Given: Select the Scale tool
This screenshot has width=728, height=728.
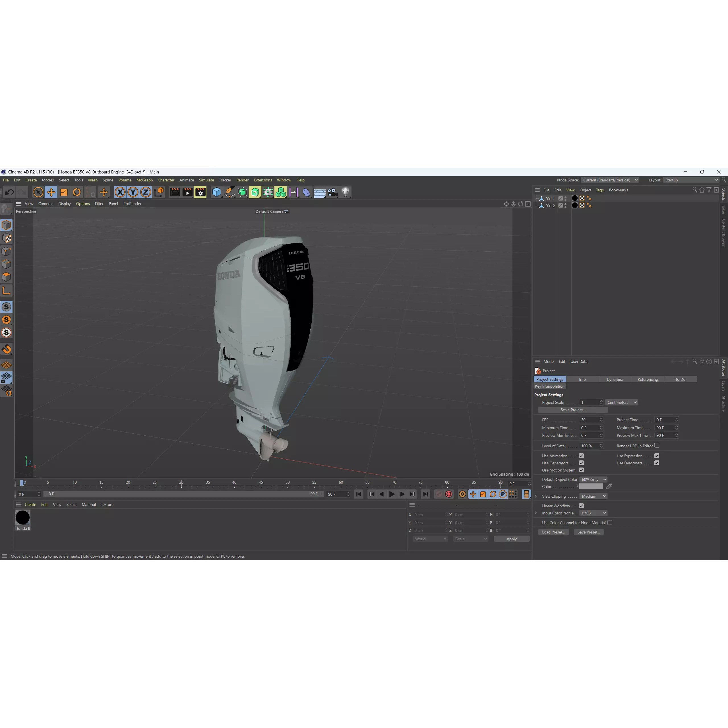Looking at the screenshot, I should (64, 192).
